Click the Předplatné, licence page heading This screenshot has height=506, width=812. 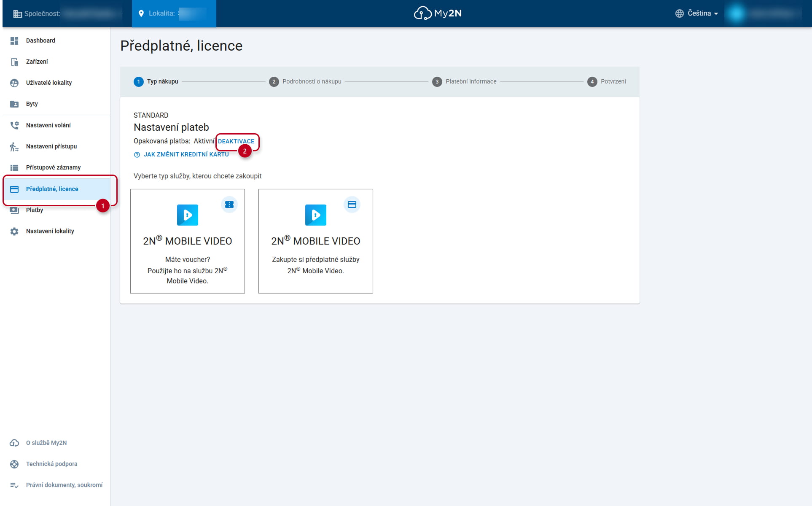click(x=181, y=46)
